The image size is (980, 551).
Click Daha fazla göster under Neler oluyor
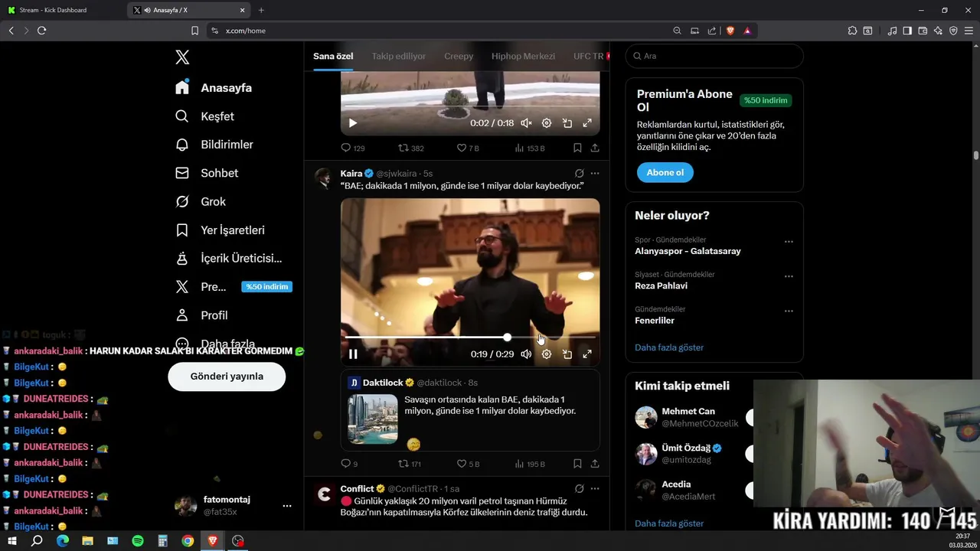(669, 347)
